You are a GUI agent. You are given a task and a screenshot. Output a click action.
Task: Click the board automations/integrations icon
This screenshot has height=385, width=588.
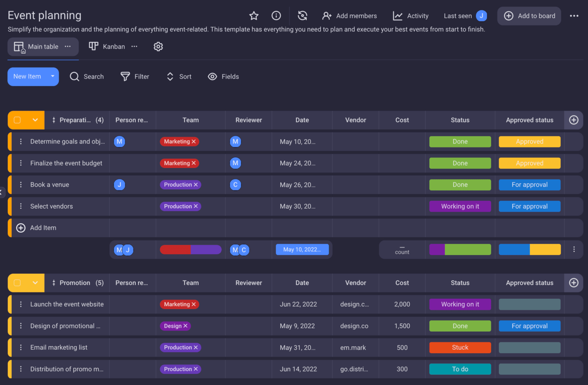(x=302, y=16)
